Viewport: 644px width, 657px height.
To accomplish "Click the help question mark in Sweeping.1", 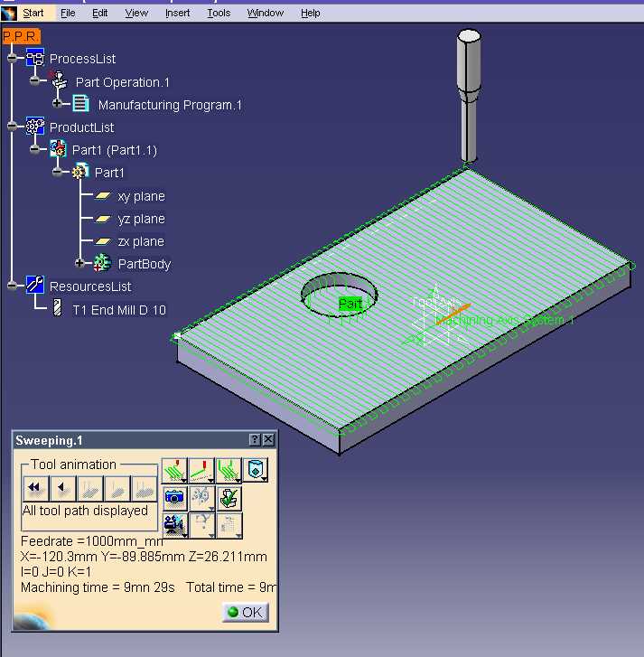I will [x=255, y=439].
